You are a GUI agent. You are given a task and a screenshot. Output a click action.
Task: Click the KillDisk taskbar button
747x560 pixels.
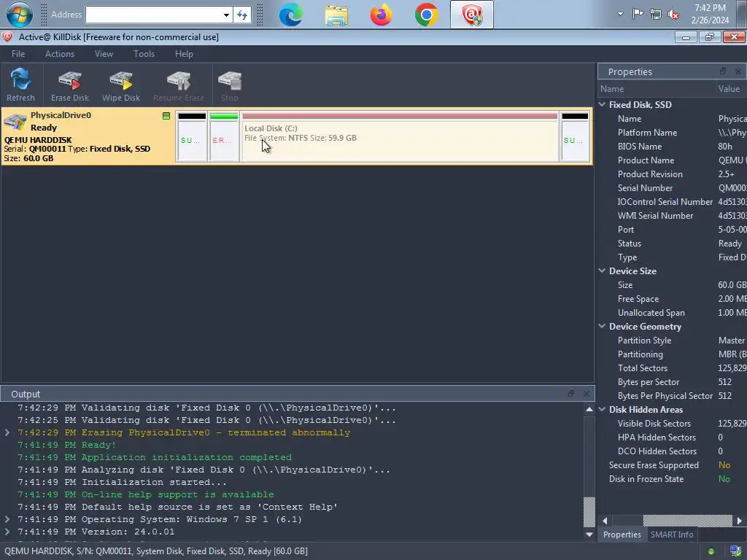tap(472, 15)
